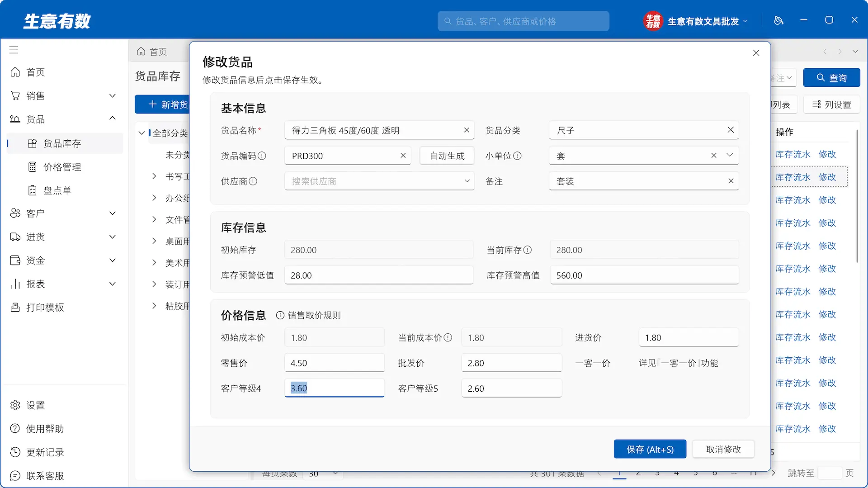The height and width of the screenshot is (488, 868).
Task: Switch to the 首页 tab
Action: pyautogui.click(x=152, y=52)
